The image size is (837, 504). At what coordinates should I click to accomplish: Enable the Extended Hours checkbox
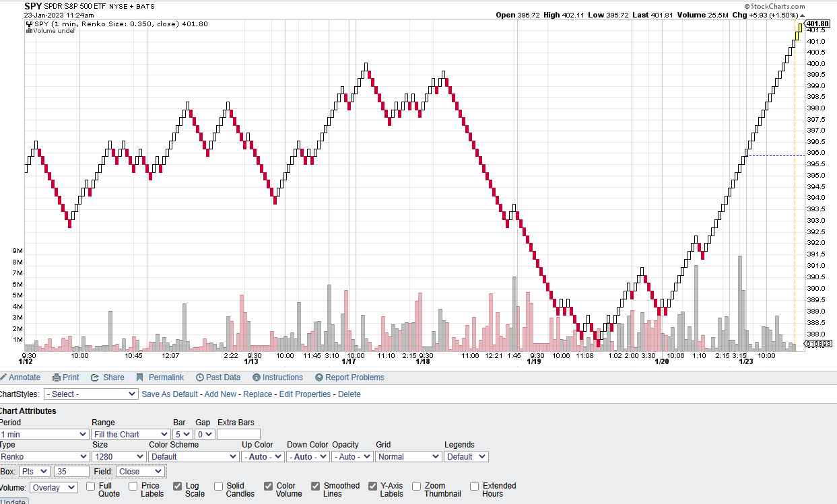tap(475, 486)
